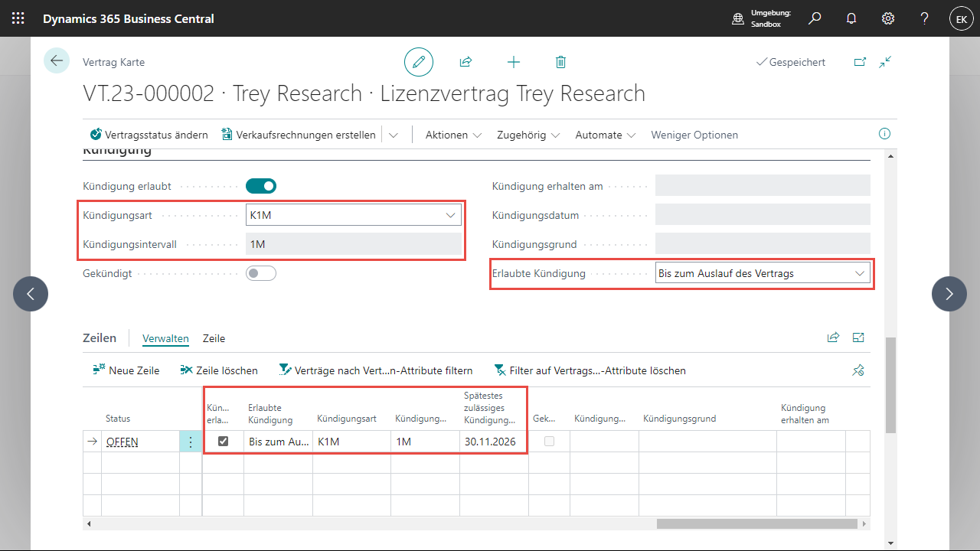Click the Status column header
The image size is (980, 551).
coord(118,419)
